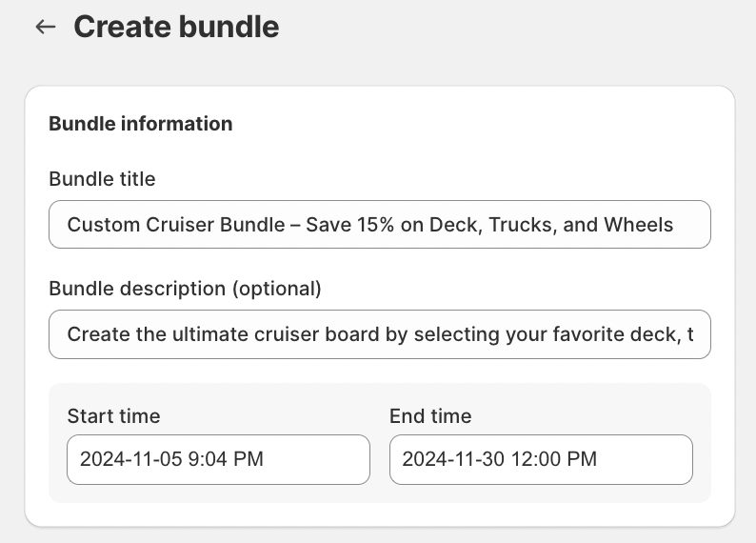The height and width of the screenshot is (543, 756).
Task: Click the date 2024-11-30 in End time
Action: 452,459
